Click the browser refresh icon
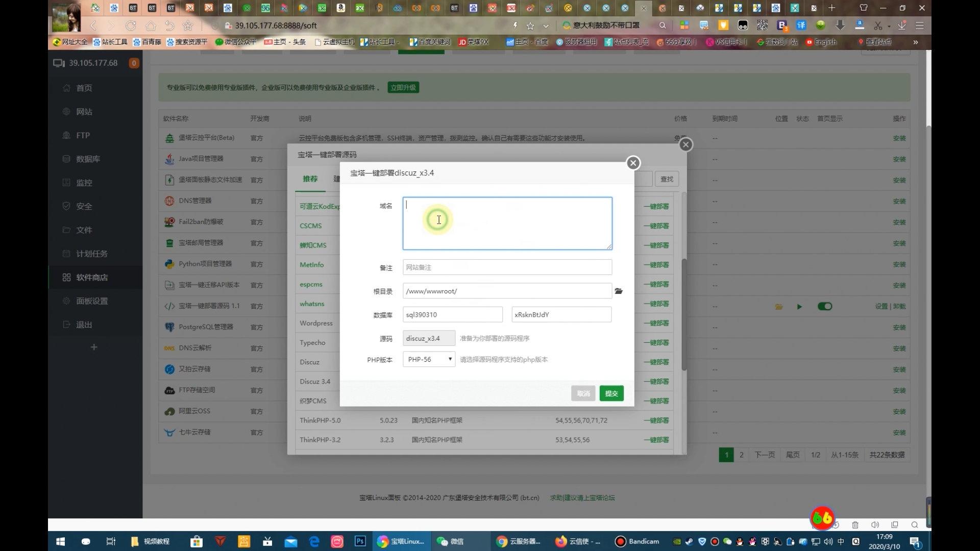This screenshot has height=551, width=980. (131, 26)
